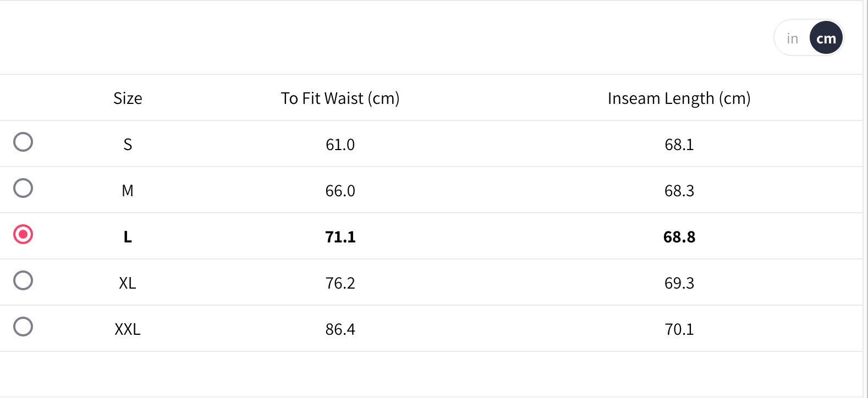Select the M size radio button
The height and width of the screenshot is (398, 868).
23,188
